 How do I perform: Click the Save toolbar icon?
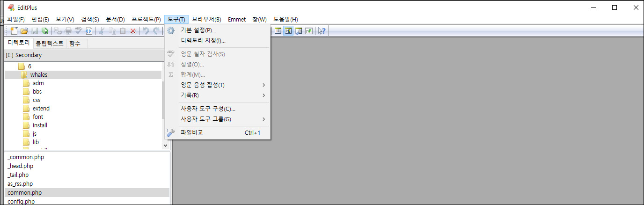tap(35, 31)
